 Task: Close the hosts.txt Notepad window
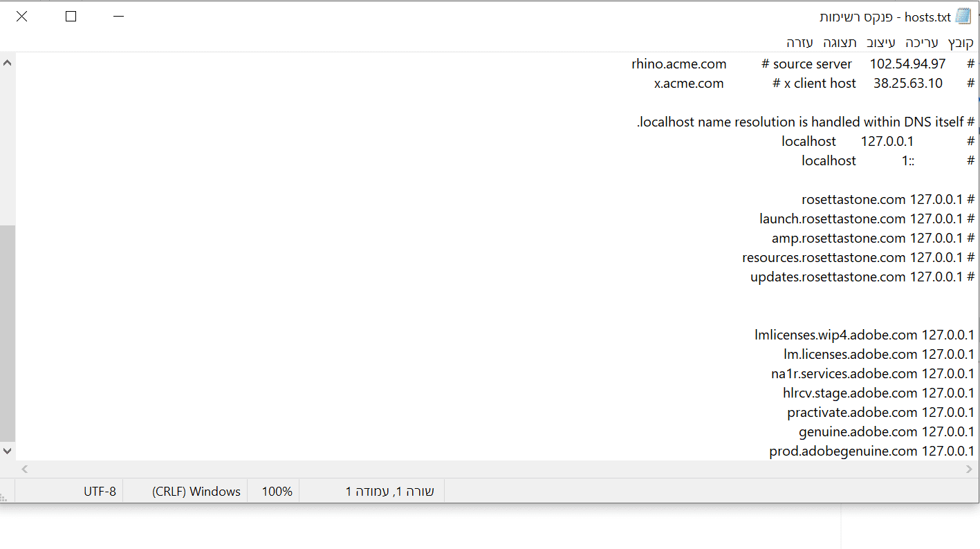[x=22, y=17]
